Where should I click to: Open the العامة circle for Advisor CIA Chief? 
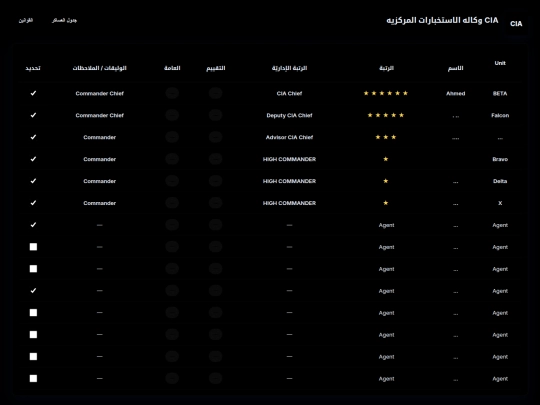tap(172, 137)
